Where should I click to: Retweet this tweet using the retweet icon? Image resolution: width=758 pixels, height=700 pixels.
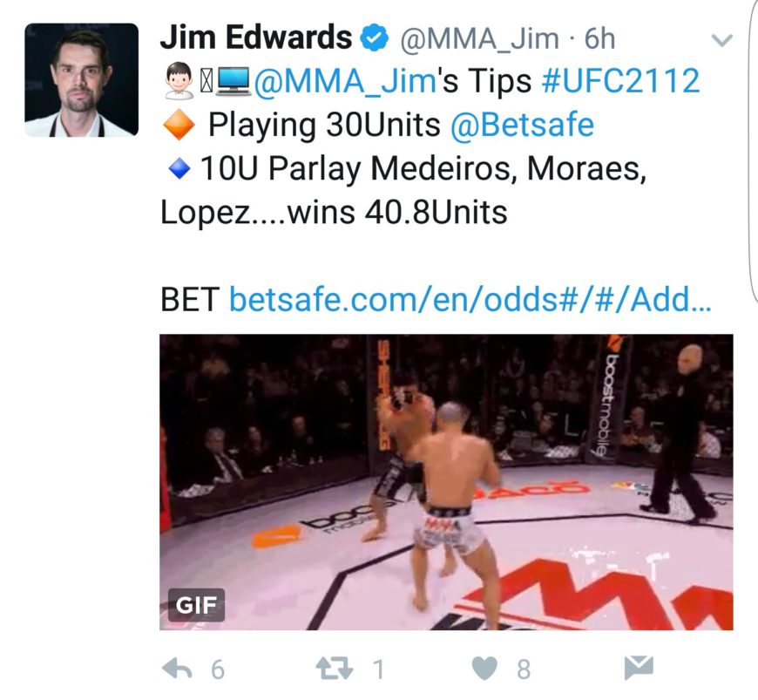(334, 669)
